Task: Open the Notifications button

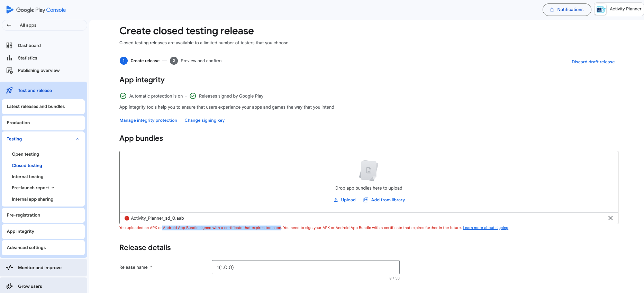Action: coord(566,10)
